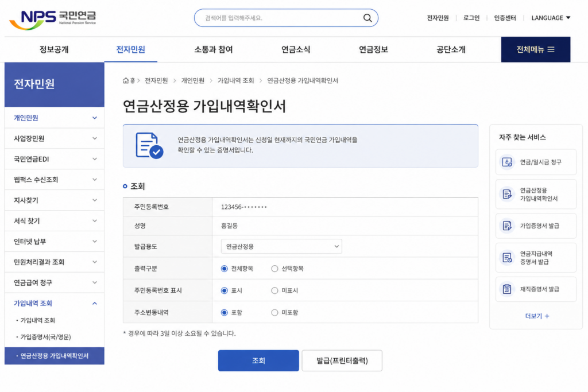
Task: Open the 발급용도 dropdown
Action: coord(281,246)
